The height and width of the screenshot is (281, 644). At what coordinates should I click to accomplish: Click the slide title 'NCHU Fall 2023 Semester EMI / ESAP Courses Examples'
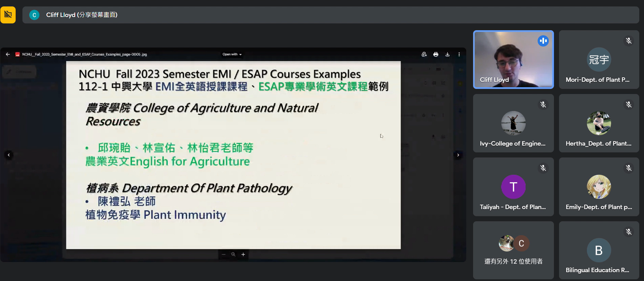tap(220, 74)
